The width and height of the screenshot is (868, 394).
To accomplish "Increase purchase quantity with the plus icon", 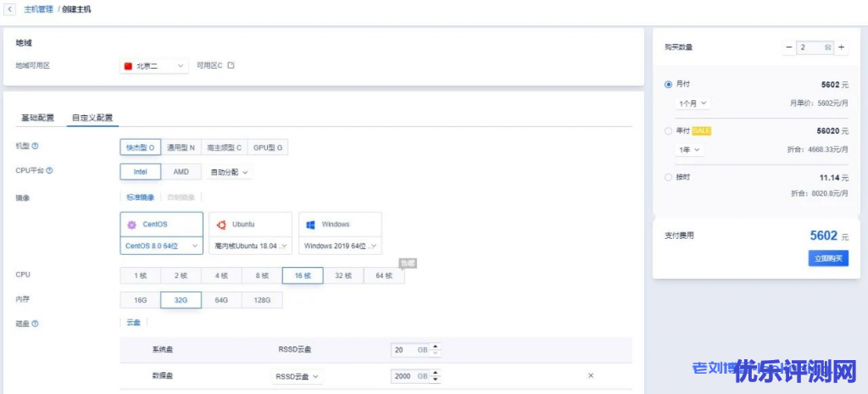I will coord(841,47).
